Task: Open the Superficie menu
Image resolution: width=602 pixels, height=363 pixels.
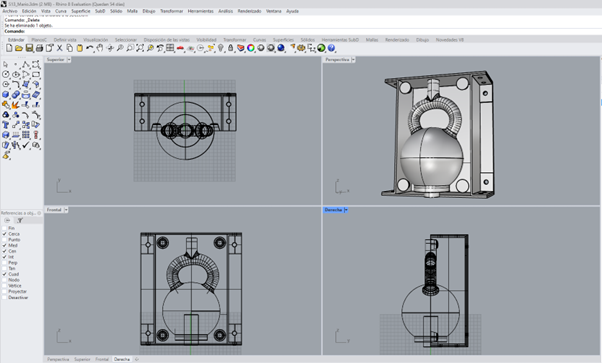Action: (81, 11)
